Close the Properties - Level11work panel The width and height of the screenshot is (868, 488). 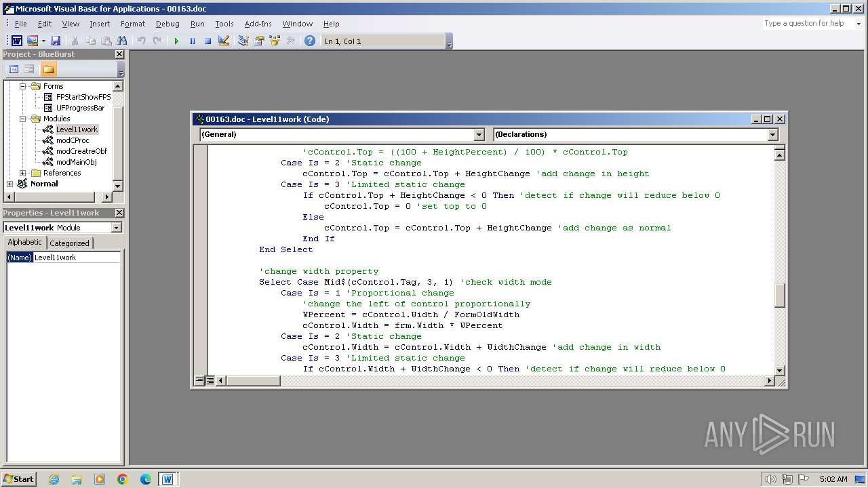[x=119, y=213]
